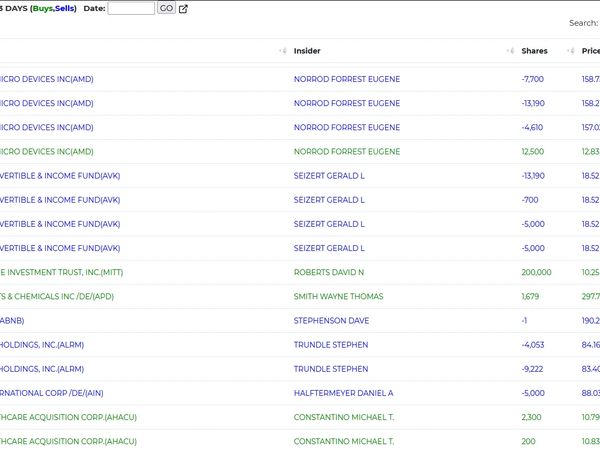The width and height of the screenshot is (600, 451).
Task: Open HOLDINGS, INC.(ALRM) link in -4,053 row
Action: click(x=42, y=345)
